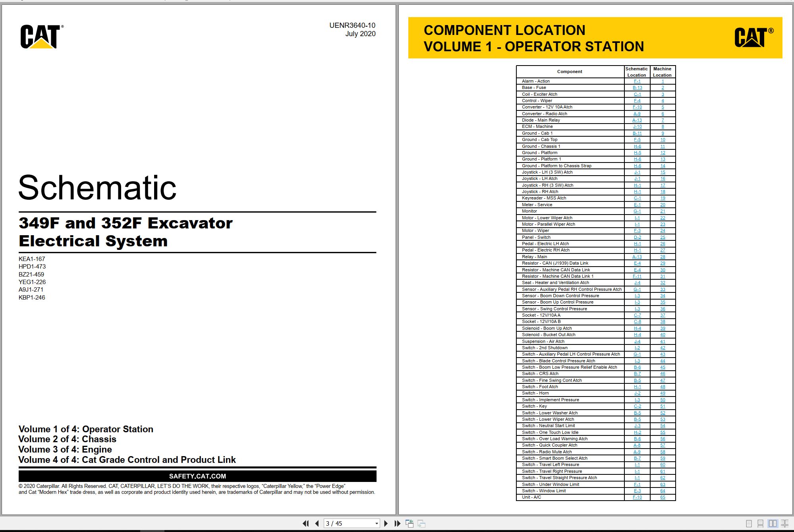Click the 'Machine Location' column header
794x532 pixels.
[x=662, y=72]
